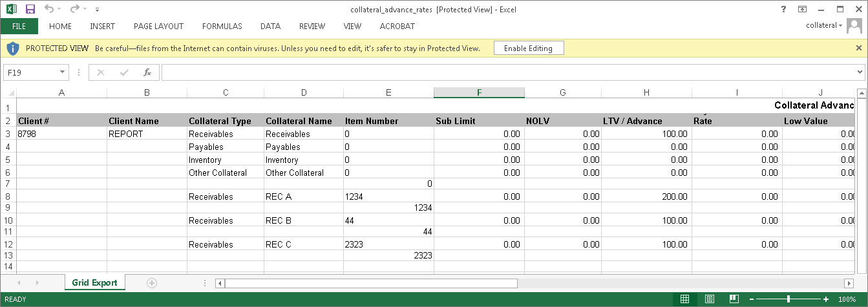Switch to Normal view in status bar
This screenshot has width=868, height=307.
(x=685, y=299)
